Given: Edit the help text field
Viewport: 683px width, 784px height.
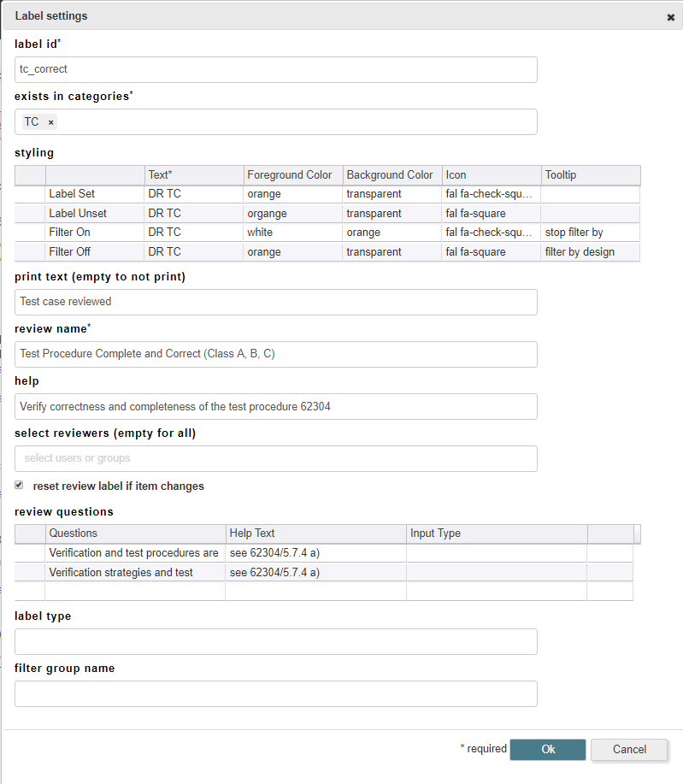Looking at the screenshot, I should point(276,406).
